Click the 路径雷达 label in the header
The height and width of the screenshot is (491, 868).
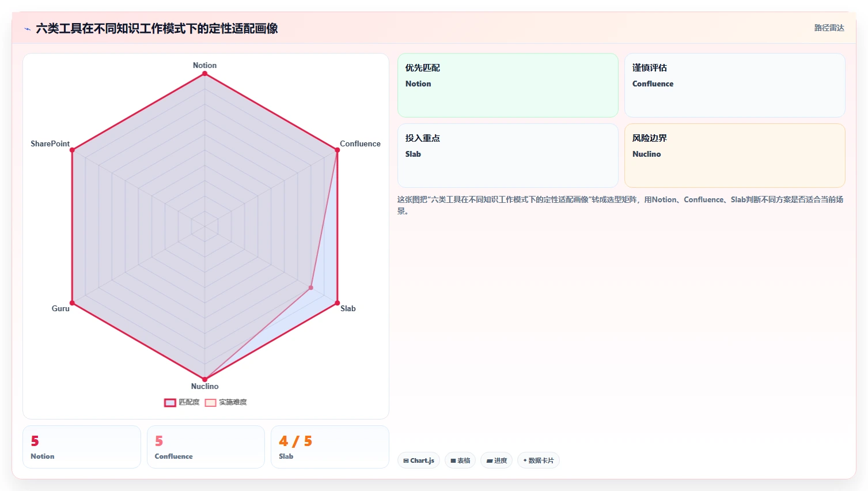(829, 28)
